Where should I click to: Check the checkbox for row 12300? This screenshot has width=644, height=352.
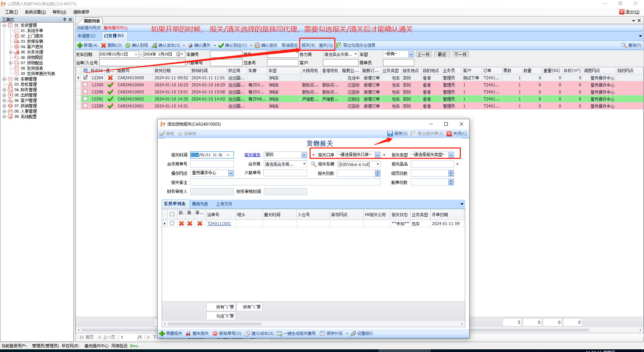tap(86, 85)
